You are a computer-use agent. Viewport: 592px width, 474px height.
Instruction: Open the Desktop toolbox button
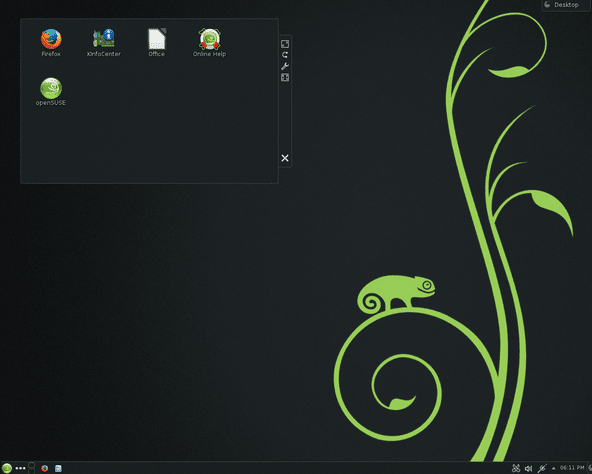pos(565,5)
